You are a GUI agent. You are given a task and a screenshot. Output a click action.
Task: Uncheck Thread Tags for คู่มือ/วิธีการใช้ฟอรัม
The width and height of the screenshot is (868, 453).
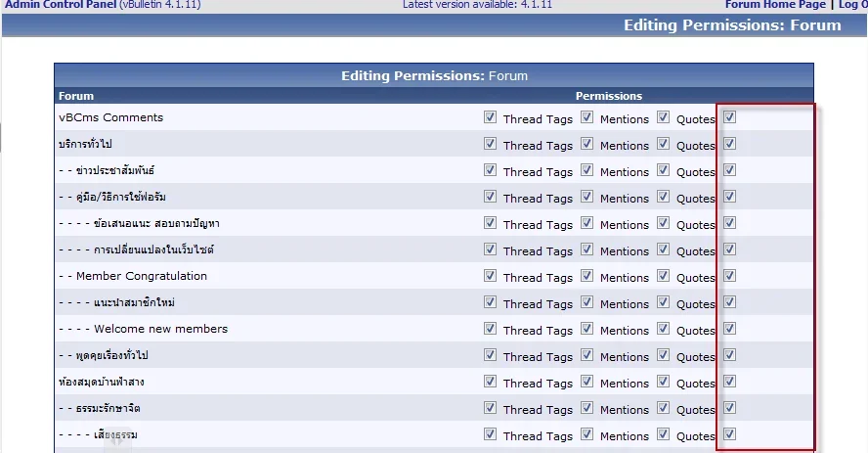[490, 197]
